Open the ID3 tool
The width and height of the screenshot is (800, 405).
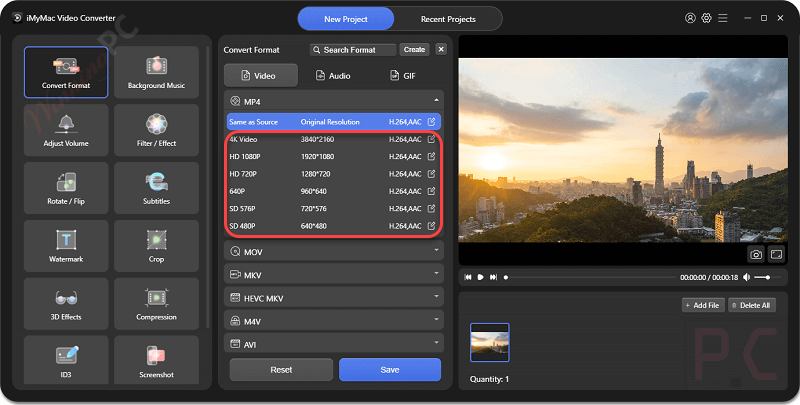[66, 360]
